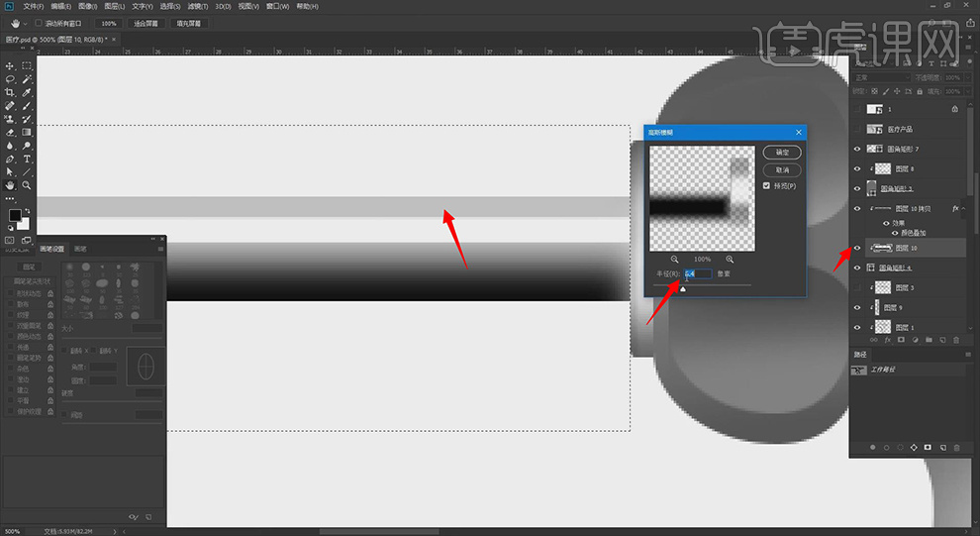Screen dimensions: 980x536
Task: Click the 适合屏幕 button
Action: pyautogui.click(x=147, y=23)
